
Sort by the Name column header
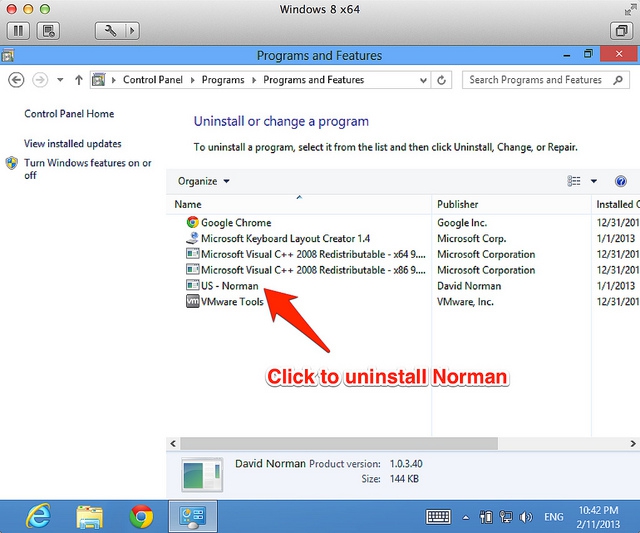pyautogui.click(x=299, y=204)
